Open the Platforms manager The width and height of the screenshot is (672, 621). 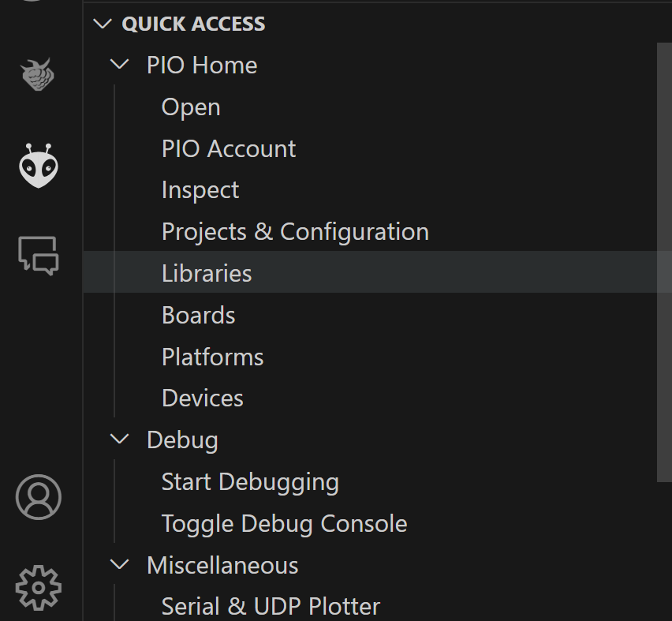click(x=212, y=356)
